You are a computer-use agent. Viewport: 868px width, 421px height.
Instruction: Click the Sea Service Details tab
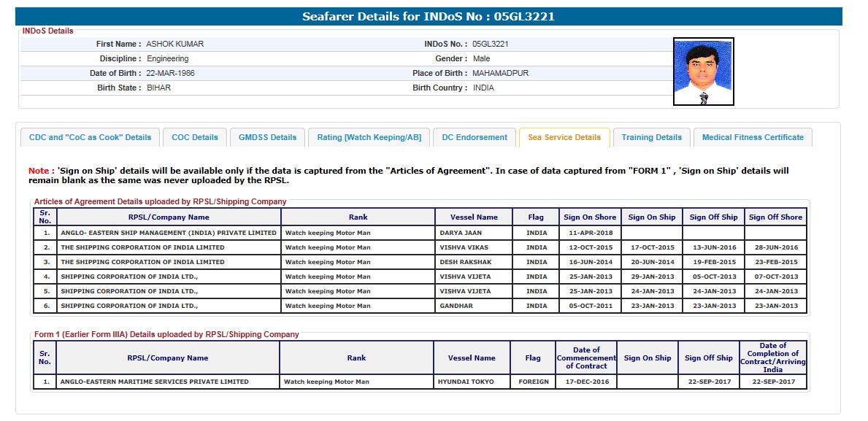click(564, 137)
